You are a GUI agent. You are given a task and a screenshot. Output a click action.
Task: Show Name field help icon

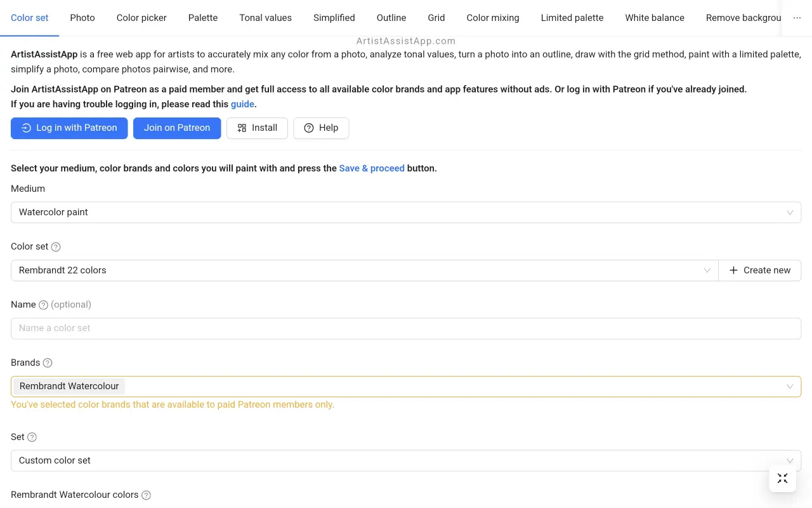click(x=43, y=305)
